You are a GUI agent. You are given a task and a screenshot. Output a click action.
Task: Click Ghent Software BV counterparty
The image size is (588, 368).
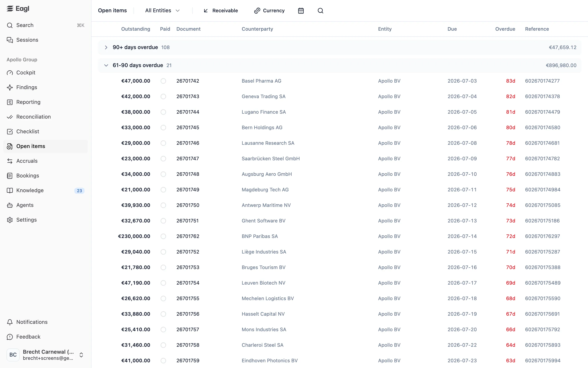[x=263, y=221]
